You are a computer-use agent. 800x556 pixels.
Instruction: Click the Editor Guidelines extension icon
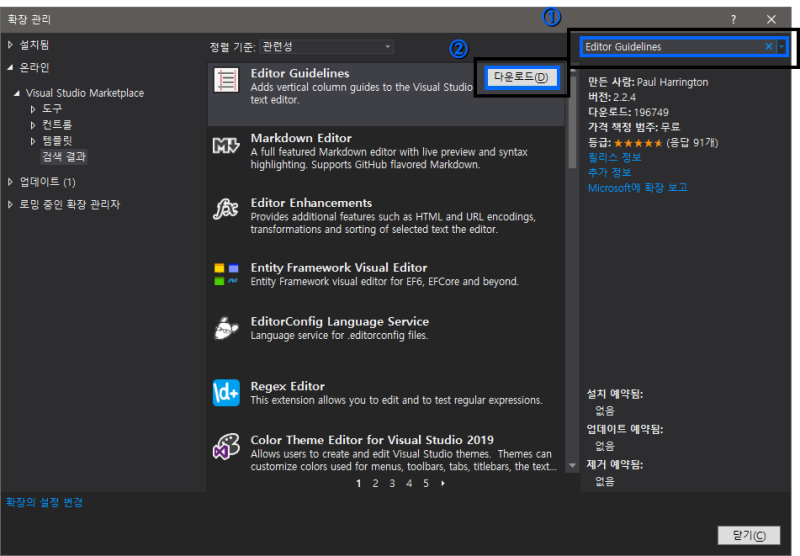pos(226,81)
